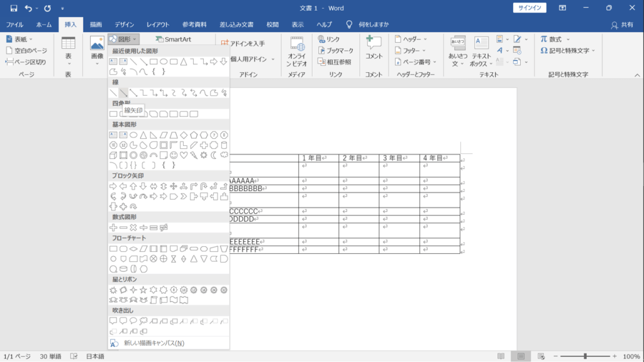644x362 pixels.
Task: Switch to the レイアウト tab
Action: click(158, 25)
